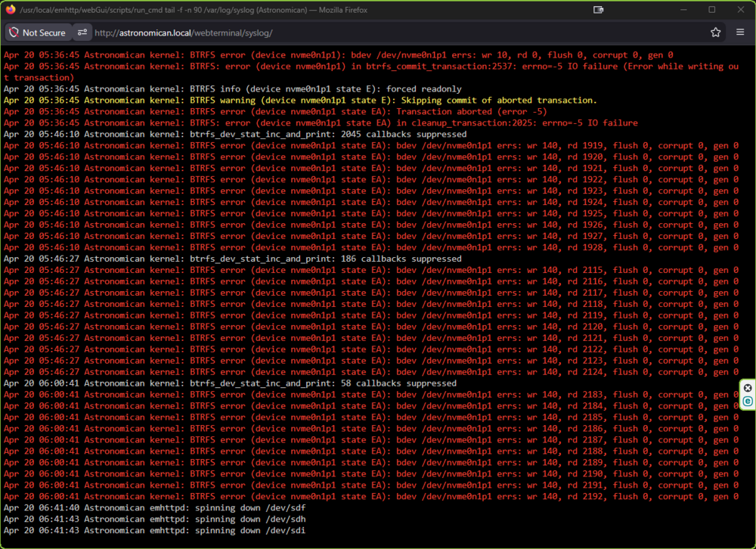Image resolution: width=756 pixels, height=549 pixels.
Task: Click the '2045 callbacks suppressed' line
Action: click(235, 134)
